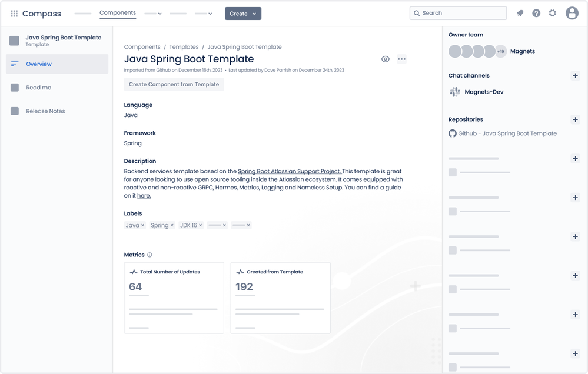Add a repository plus button
588x374 pixels.
pyautogui.click(x=575, y=120)
